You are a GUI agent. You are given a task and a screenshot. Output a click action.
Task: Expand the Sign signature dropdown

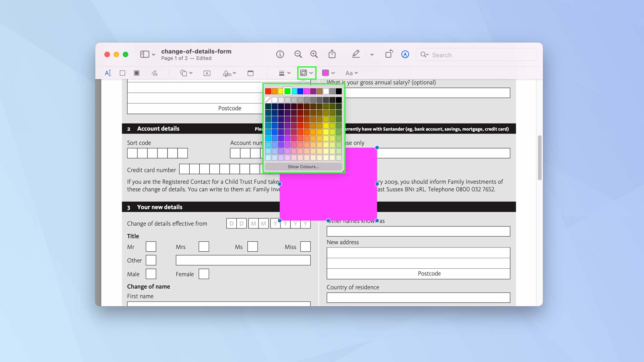click(229, 73)
